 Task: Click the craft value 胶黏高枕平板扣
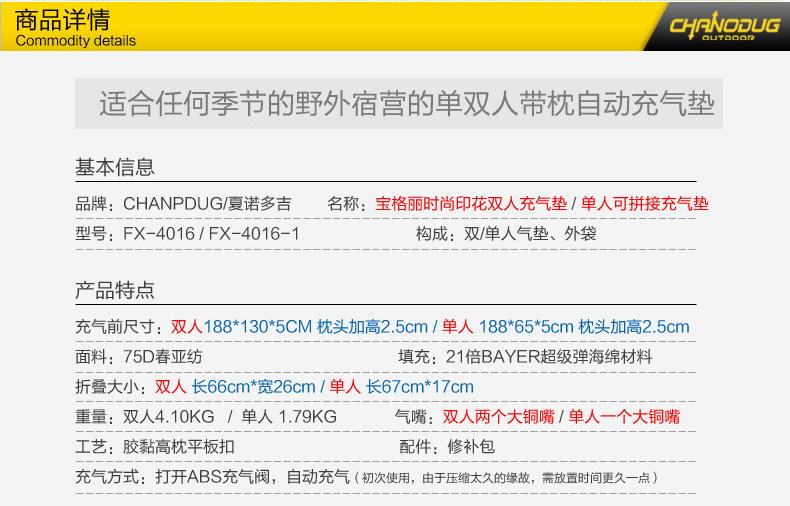pyautogui.click(x=179, y=447)
